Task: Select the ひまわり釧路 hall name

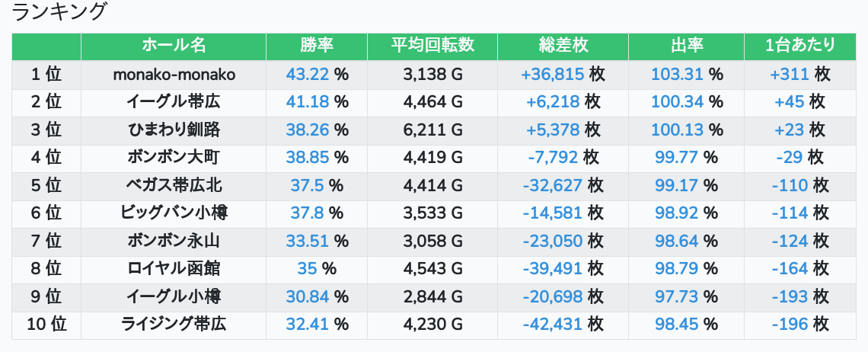Action: (x=174, y=130)
